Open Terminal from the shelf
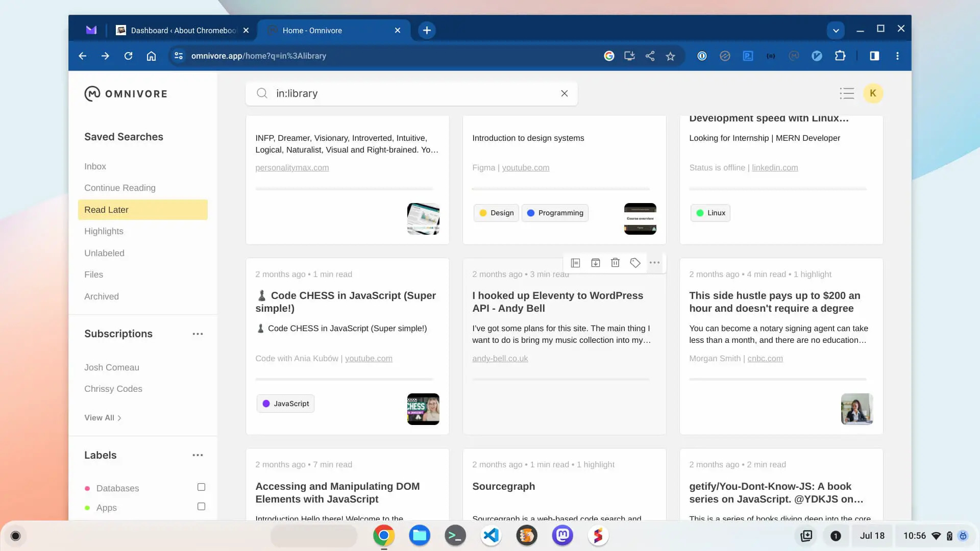Image resolution: width=980 pixels, height=551 pixels. (455, 536)
